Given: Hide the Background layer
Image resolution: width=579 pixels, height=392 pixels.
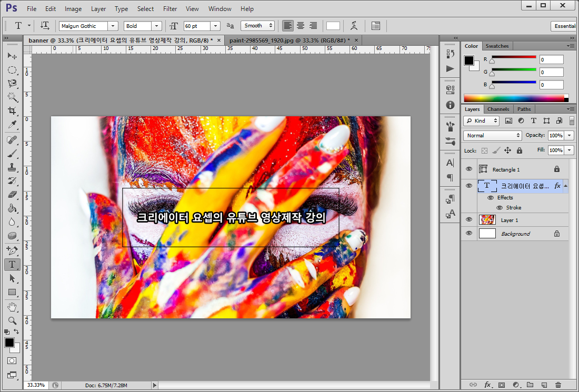Looking at the screenshot, I should click(x=469, y=233).
